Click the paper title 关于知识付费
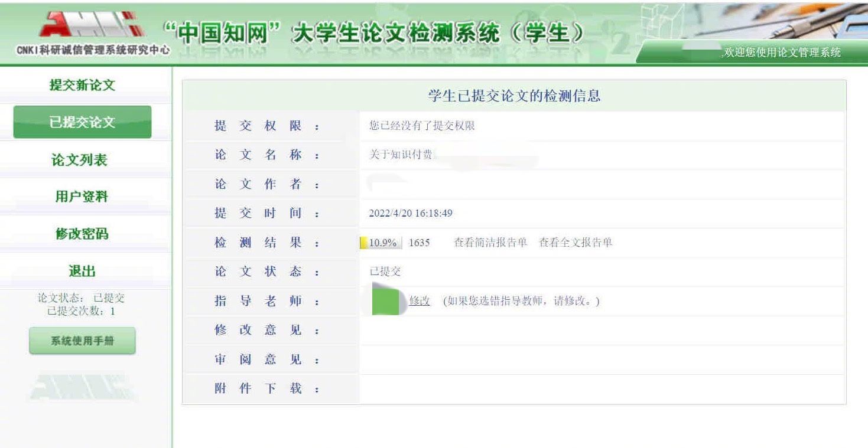The height and width of the screenshot is (448, 868). [401, 155]
